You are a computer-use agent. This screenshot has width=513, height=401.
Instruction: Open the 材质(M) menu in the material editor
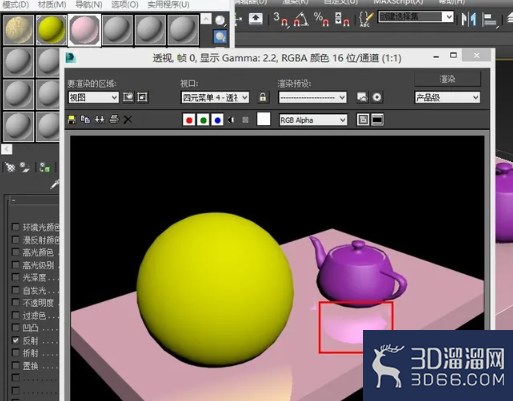(52, 5)
